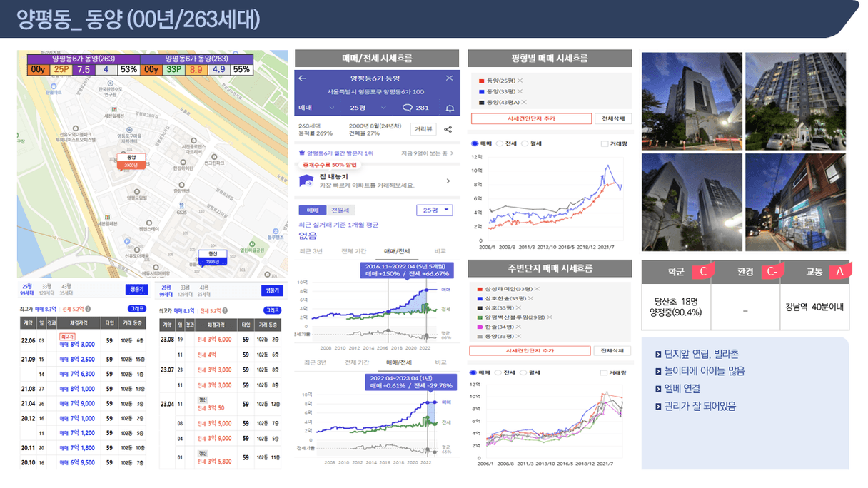
Task: Open the outlined 25평 selector beside 전월세
Action: point(435,210)
